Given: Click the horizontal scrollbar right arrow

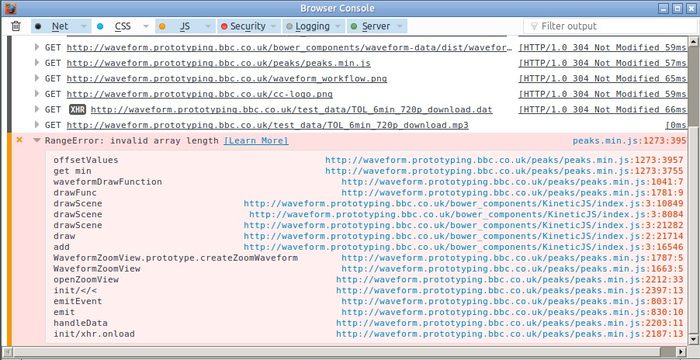Looking at the screenshot, I should click(682, 352).
